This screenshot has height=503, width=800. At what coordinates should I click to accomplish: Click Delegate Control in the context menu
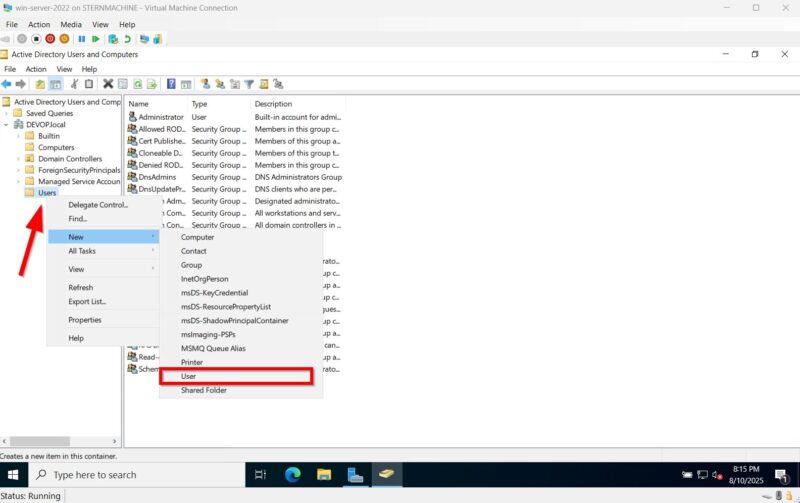pos(104,205)
